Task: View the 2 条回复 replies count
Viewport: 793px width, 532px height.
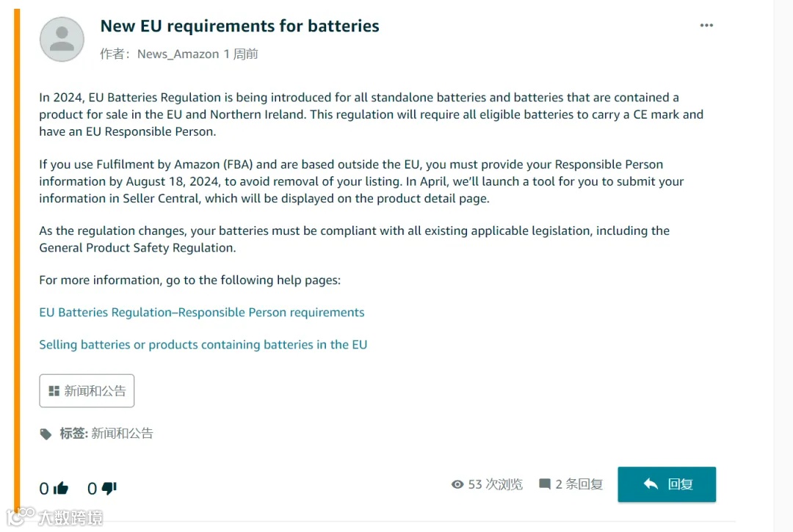Action: click(x=579, y=484)
